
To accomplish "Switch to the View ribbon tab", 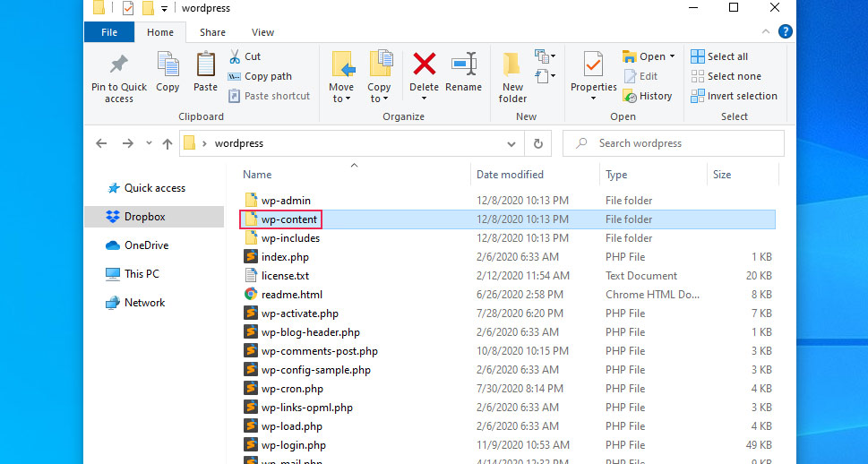I will 262,32.
